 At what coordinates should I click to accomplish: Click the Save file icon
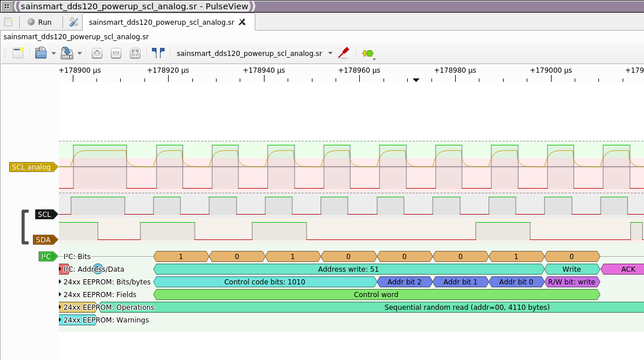coord(66,53)
